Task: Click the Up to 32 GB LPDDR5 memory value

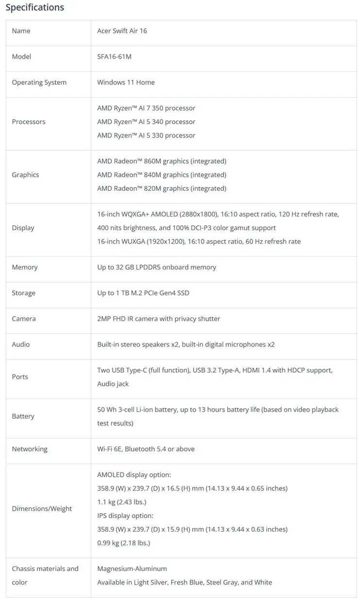Action: 157,267
